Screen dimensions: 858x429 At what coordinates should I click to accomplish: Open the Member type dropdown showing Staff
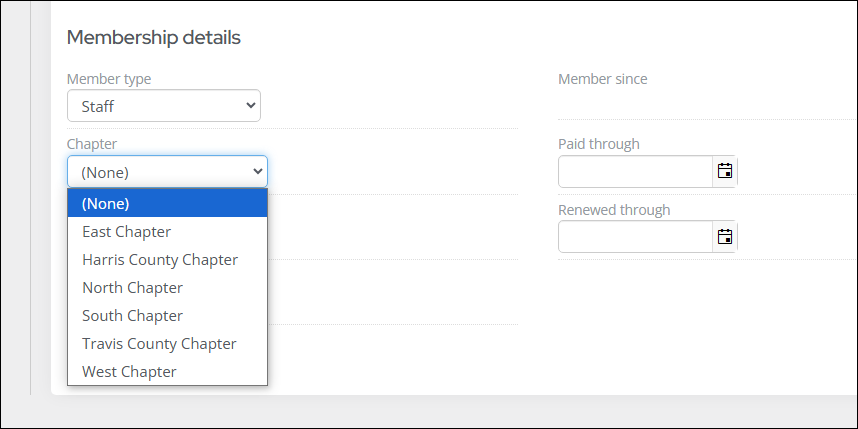coord(164,106)
